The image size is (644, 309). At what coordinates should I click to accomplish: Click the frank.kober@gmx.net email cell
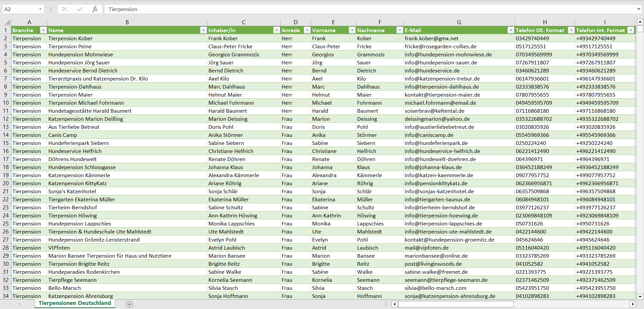pyautogui.click(x=459, y=38)
